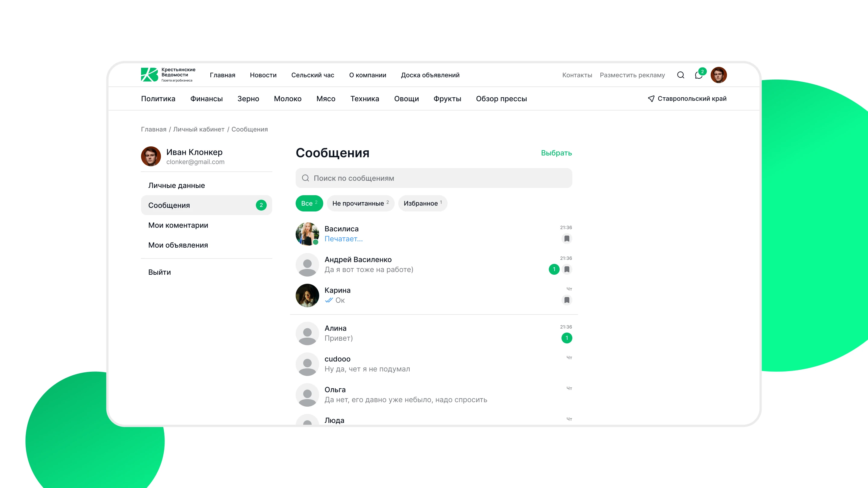The height and width of the screenshot is (488, 868).
Task: Open the chat with cudooo
Action: click(x=434, y=364)
